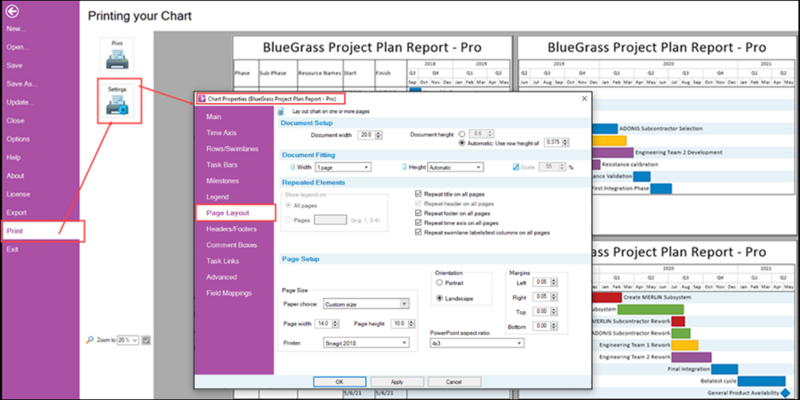Open PowerPoint aspect ratio dropdown
The height and width of the screenshot is (400, 800).
(477, 343)
